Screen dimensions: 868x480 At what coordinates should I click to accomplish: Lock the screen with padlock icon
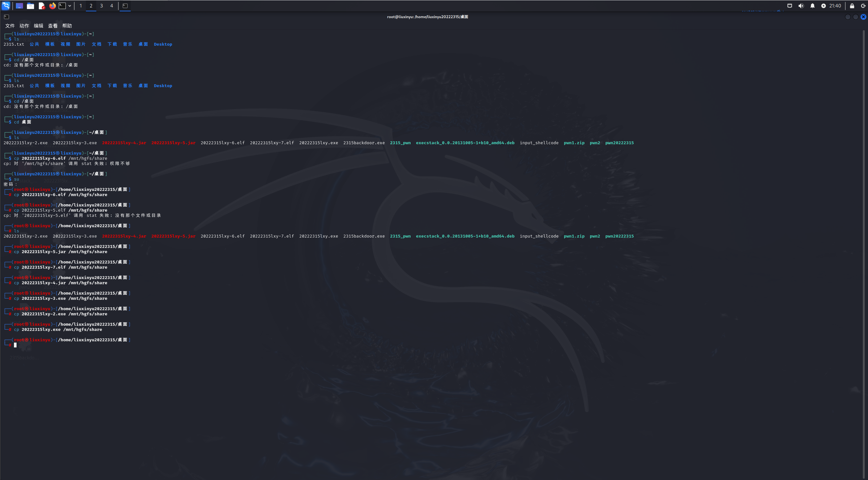pyautogui.click(x=852, y=6)
